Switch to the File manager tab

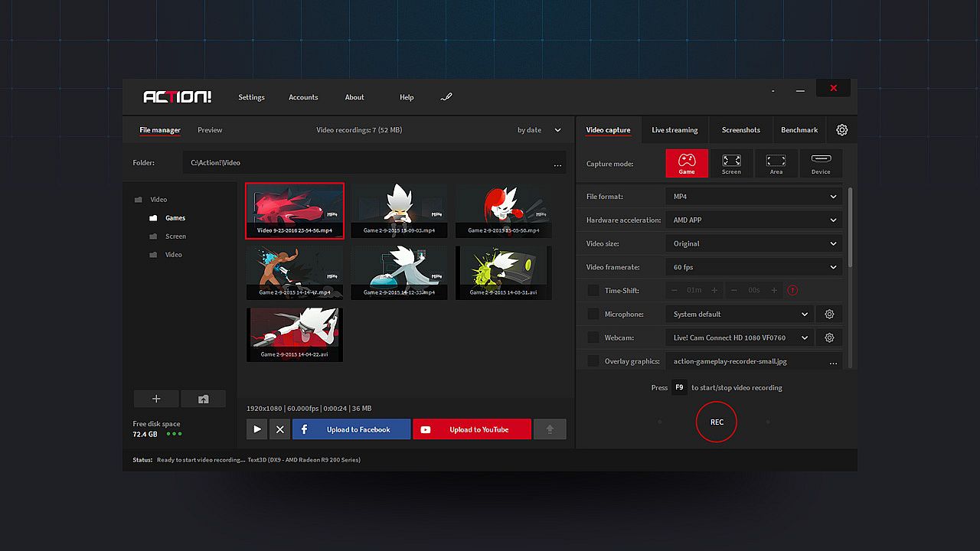tap(160, 130)
